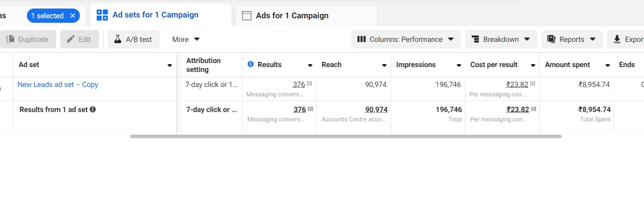This screenshot has height=198, width=644.
Task: Open Amount spent column menu arrow
Action: (x=608, y=65)
